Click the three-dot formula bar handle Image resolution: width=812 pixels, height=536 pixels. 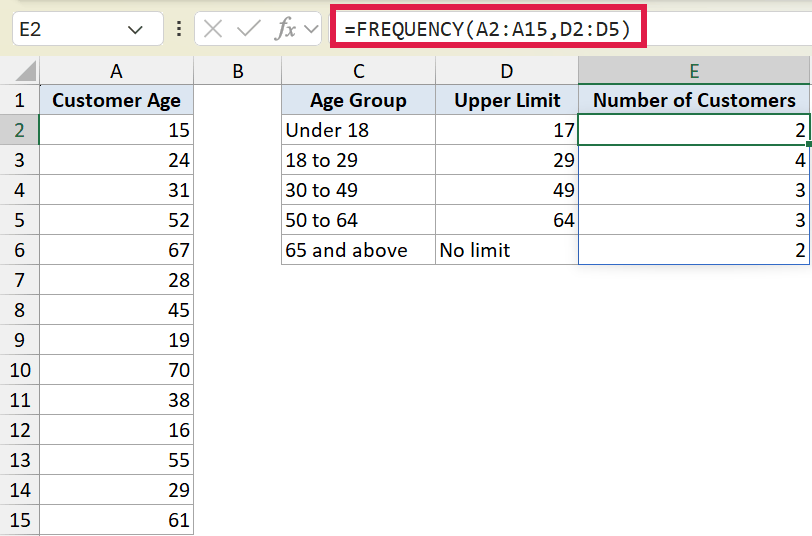click(179, 29)
